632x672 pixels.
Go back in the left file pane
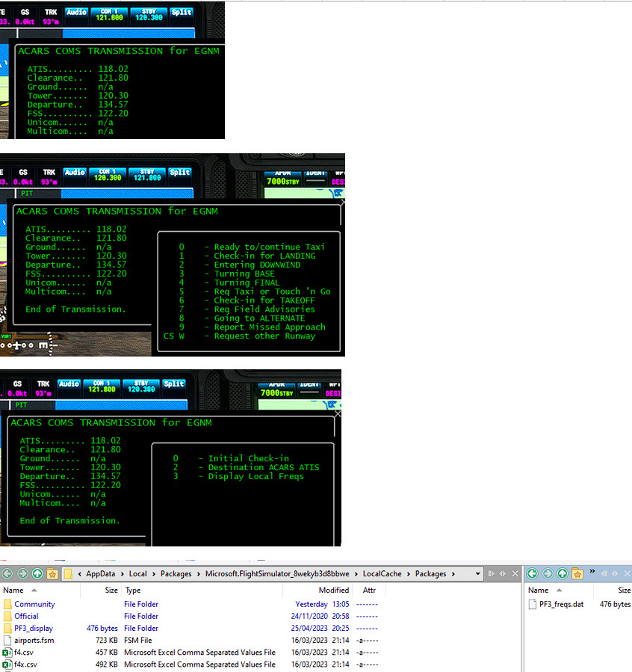(7, 573)
